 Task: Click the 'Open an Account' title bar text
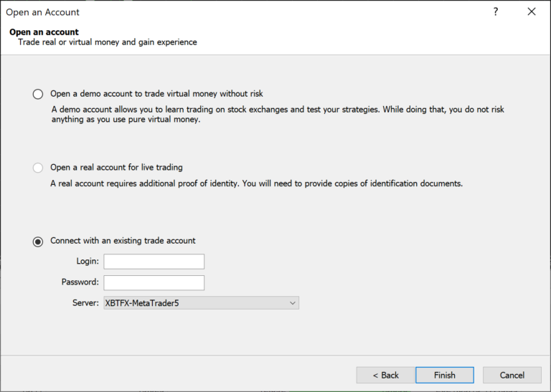43,12
